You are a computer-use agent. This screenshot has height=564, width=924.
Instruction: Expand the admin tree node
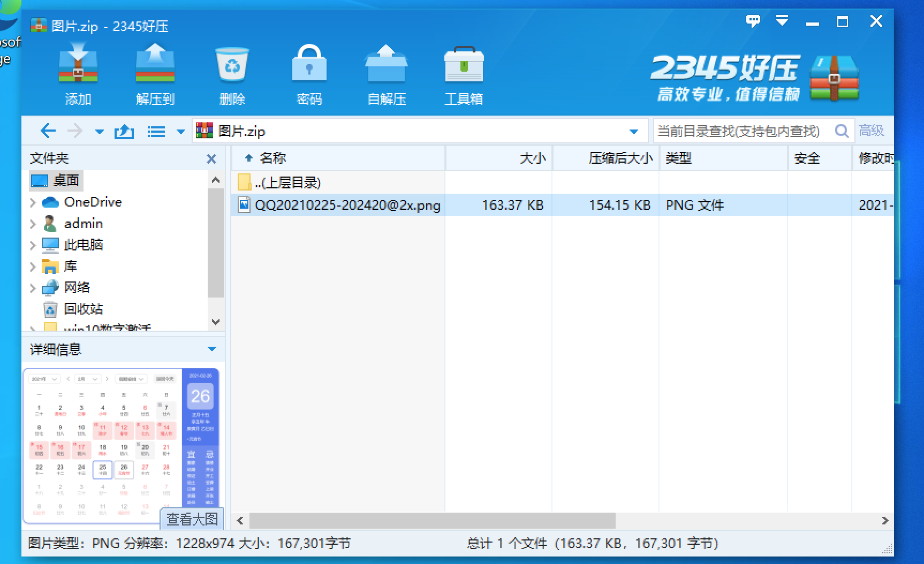pyautogui.click(x=33, y=224)
